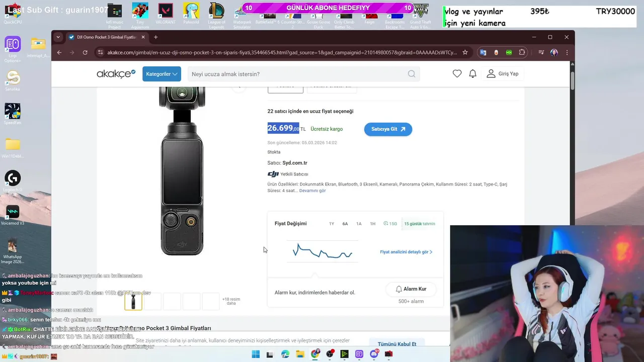The height and width of the screenshot is (362, 644).
Task: Open the Chrome three-dot menu
Action: [567, 52]
